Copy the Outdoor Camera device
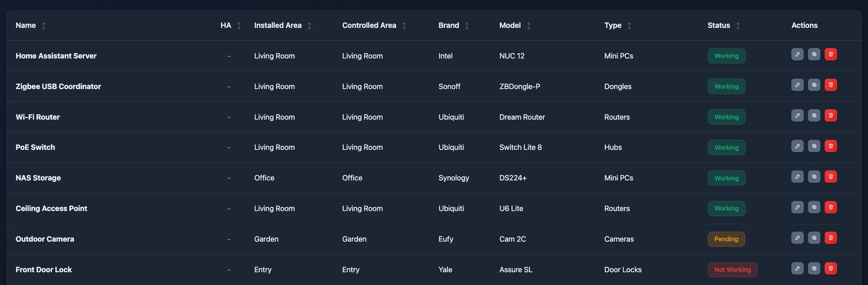The width and height of the screenshot is (868, 285). 814,238
